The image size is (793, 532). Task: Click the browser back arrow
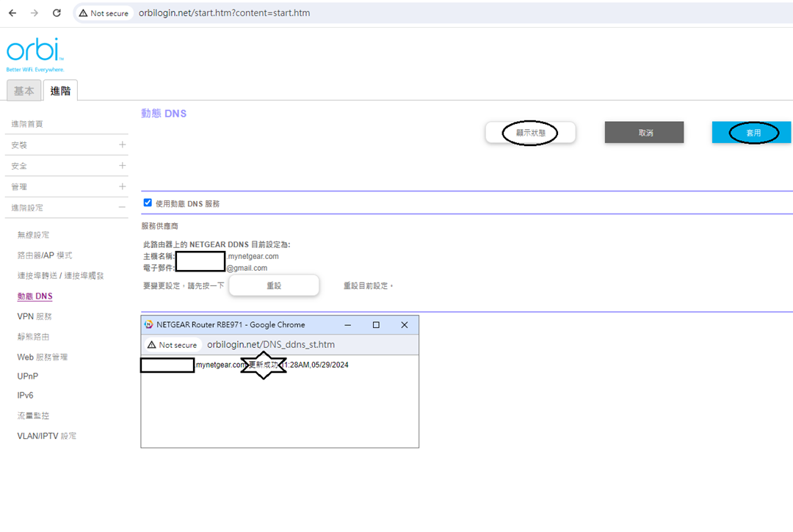(12, 13)
